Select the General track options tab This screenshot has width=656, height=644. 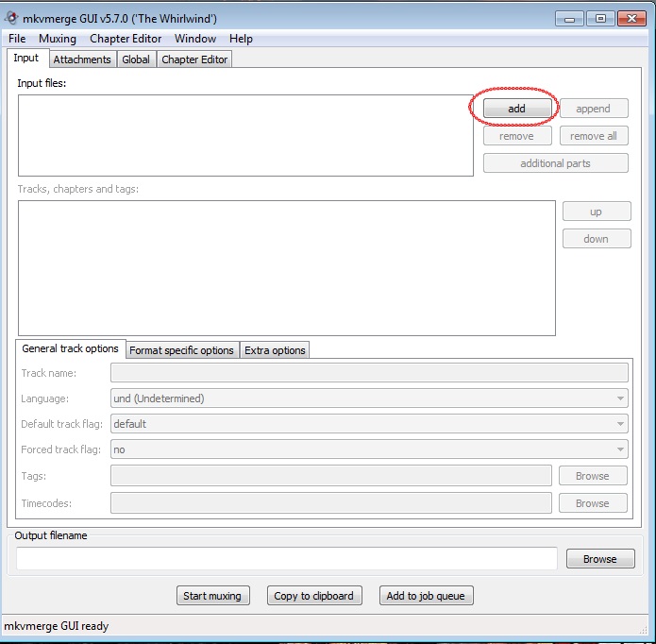71,348
